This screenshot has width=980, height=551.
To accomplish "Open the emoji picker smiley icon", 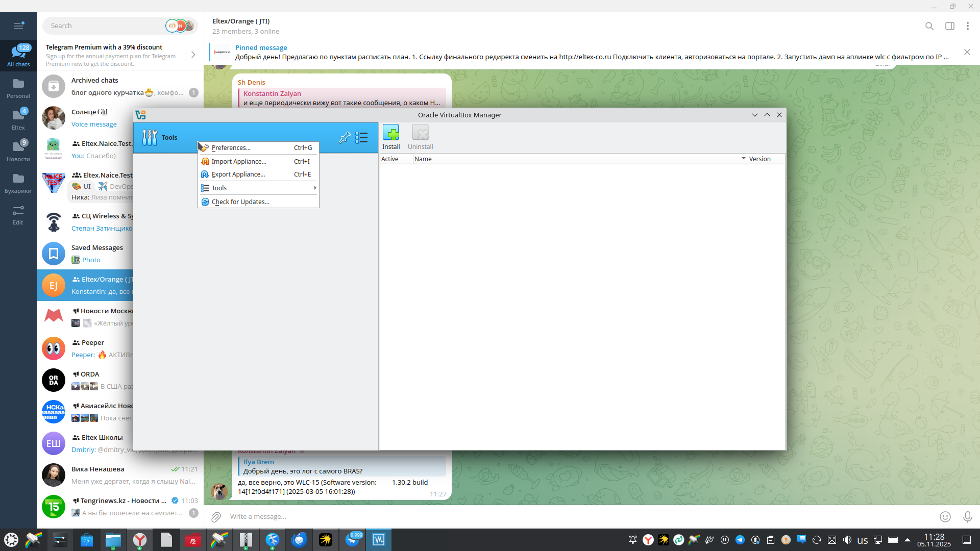I will [x=945, y=517].
